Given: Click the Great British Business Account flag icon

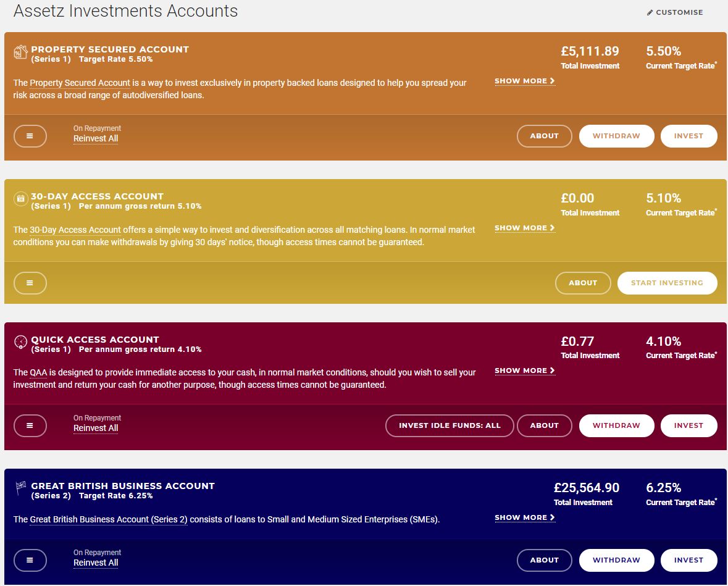Looking at the screenshot, I should point(20,488).
